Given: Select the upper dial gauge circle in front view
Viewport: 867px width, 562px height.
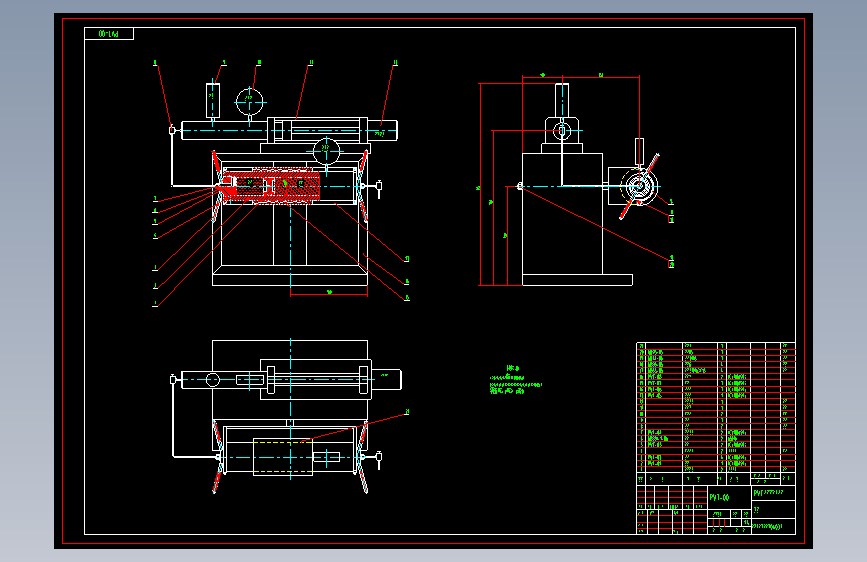Looking at the screenshot, I should (249, 102).
